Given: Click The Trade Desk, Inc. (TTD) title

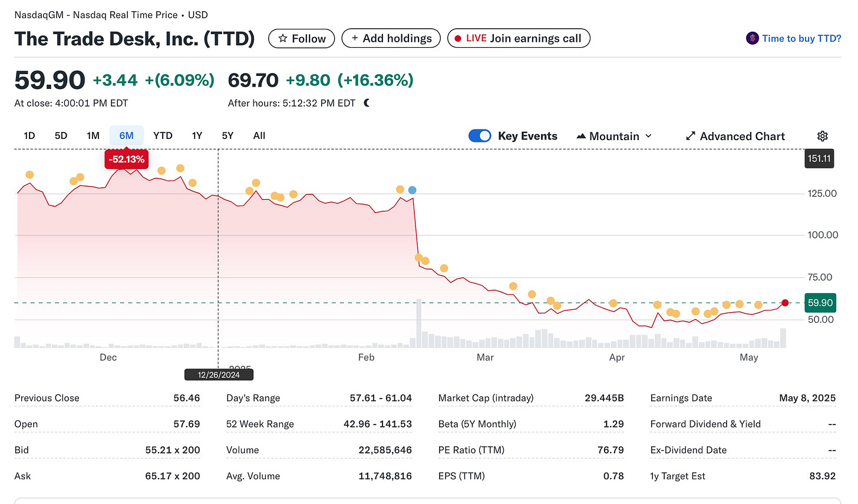Looking at the screenshot, I should coord(135,39).
